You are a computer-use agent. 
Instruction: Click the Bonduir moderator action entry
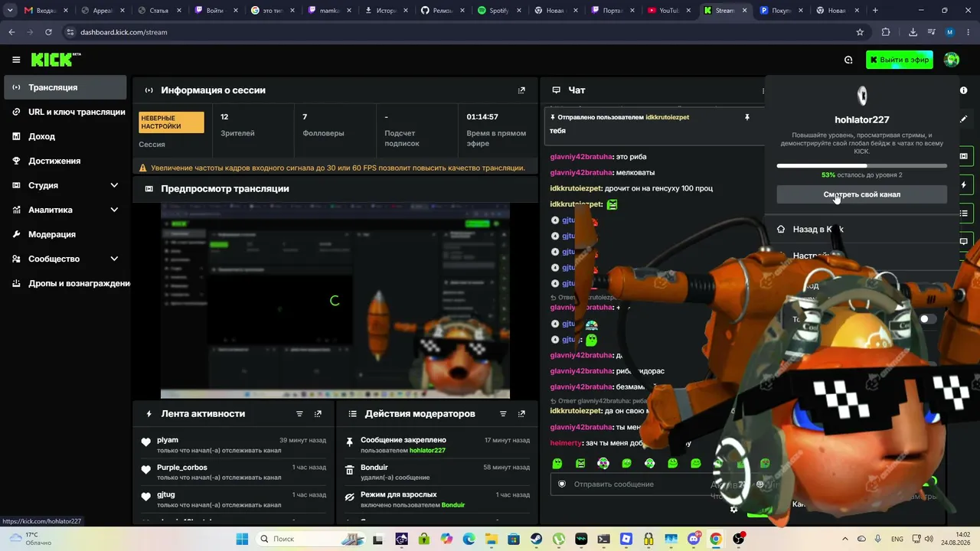point(438,472)
